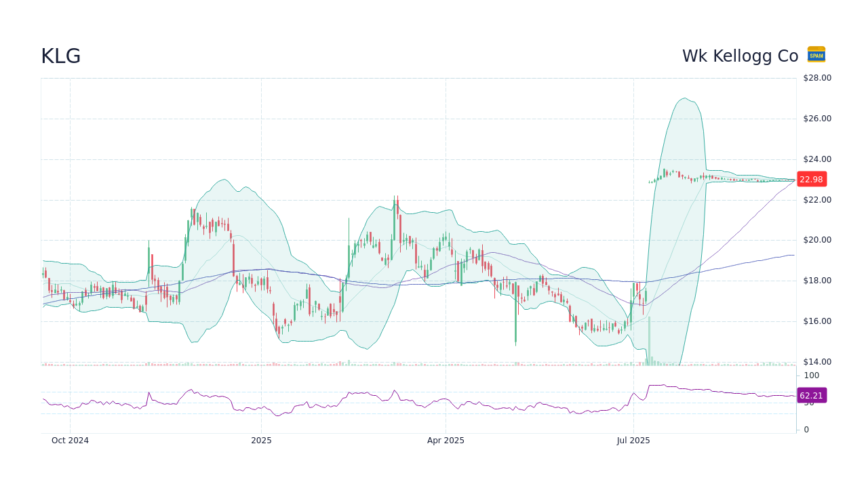The width and height of the screenshot is (868, 488).
Task: Expand the Apr 2025 axis label
Action: coord(447,440)
